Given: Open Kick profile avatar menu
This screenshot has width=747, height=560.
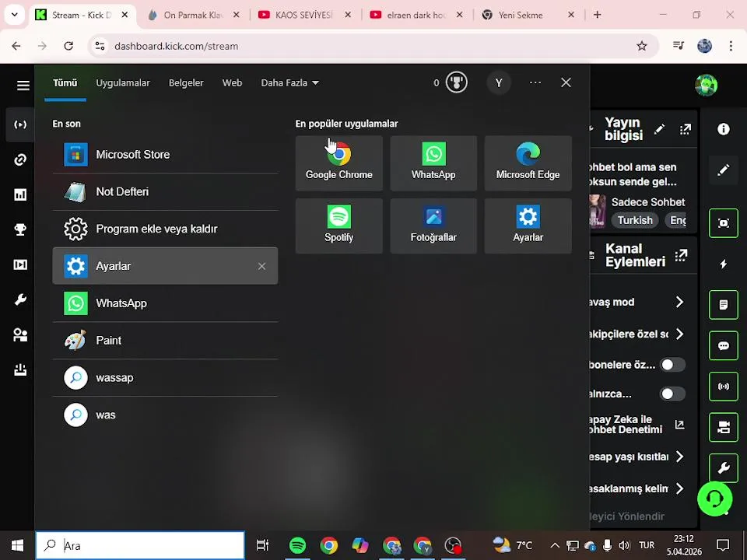Looking at the screenshot, I should pos(706,86).
